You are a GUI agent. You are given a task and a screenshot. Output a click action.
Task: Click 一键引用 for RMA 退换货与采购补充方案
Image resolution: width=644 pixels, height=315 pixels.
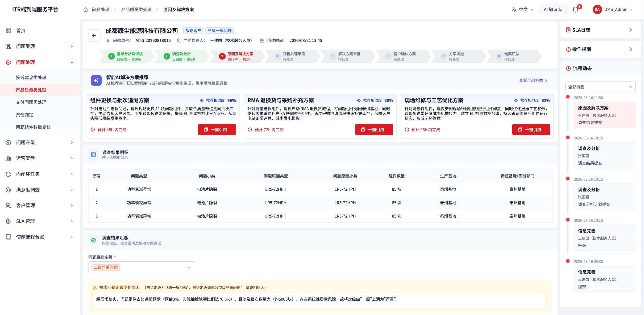pyautogui.click(x=374, y=130)
